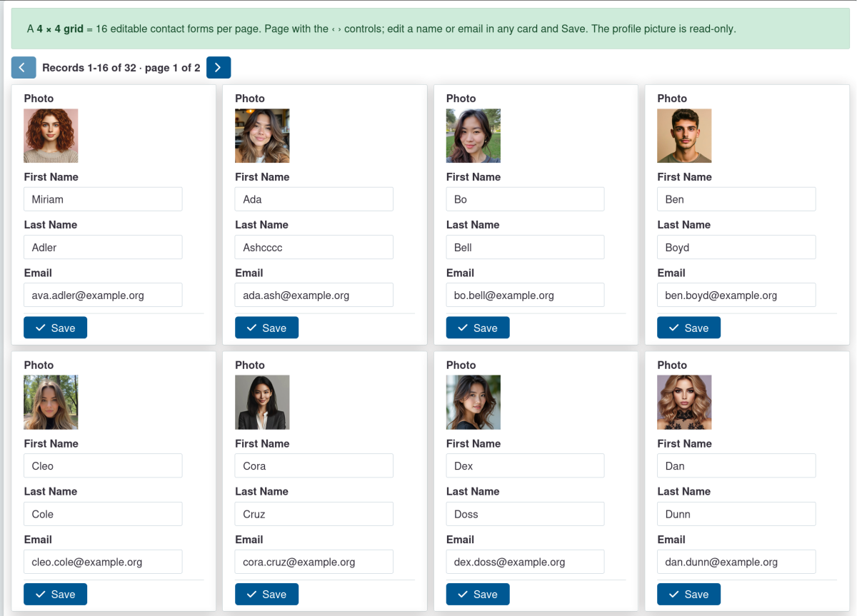
Task: Save the Cleo Cole card
Action: click(x=55, y=594)
